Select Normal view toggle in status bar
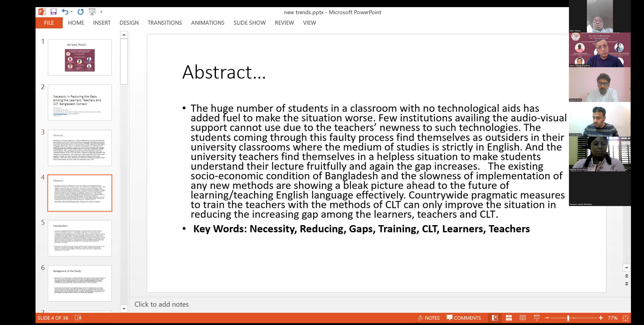The width and height of the screenshot is (644, 325). (x=495, y=318)
